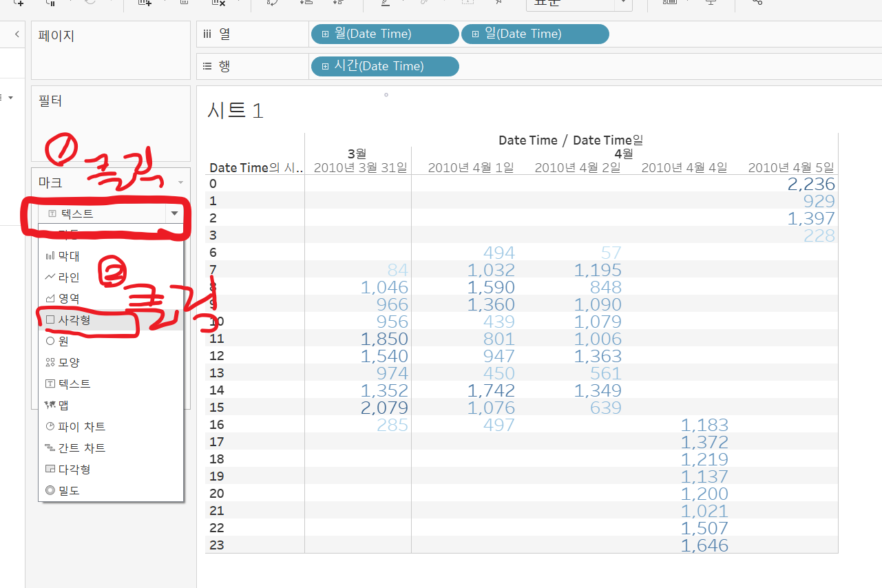Click the sheet title 시트 1
Viewport: 882px width, 588px height.
[x=235, y=111]
